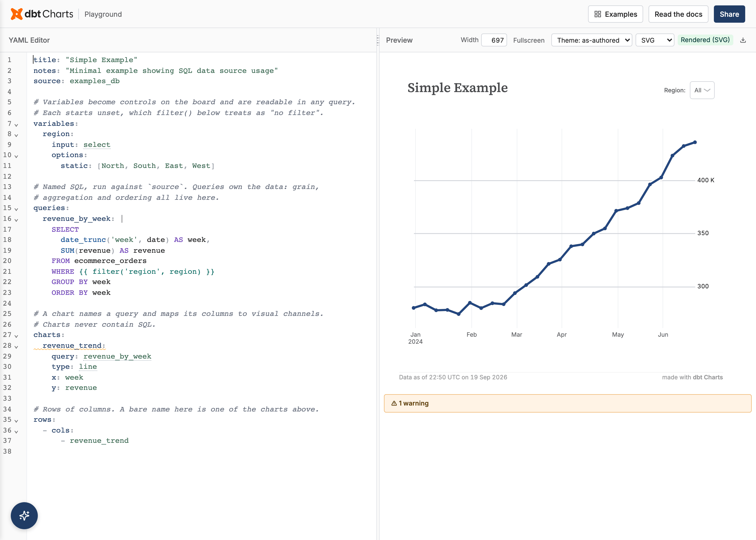Image resolution: width=756 pixels, height=540 pixels.
Task: Open the AI assistant sparkle button
Action: pyautogui.click(x=24, y=515)
